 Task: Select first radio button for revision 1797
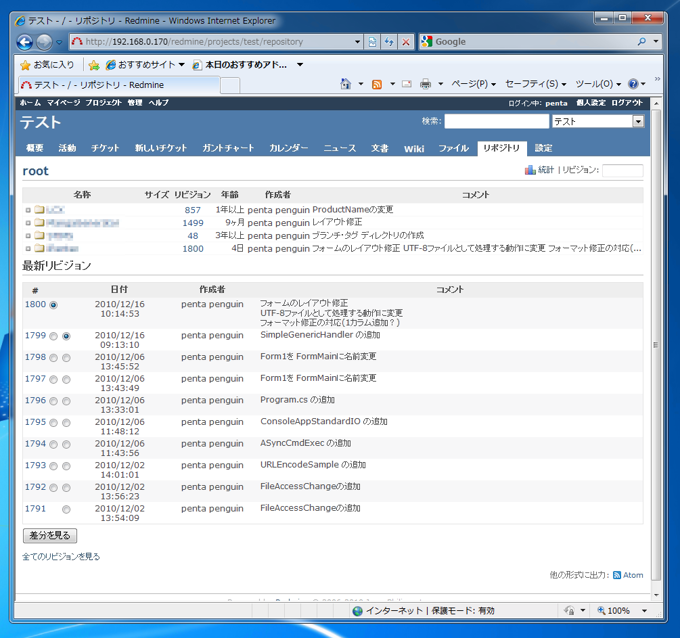pos(53,380)
